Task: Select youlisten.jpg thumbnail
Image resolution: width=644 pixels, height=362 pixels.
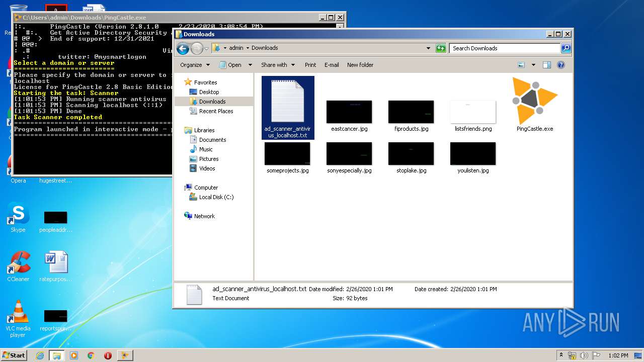Action: tap(473, 153)
